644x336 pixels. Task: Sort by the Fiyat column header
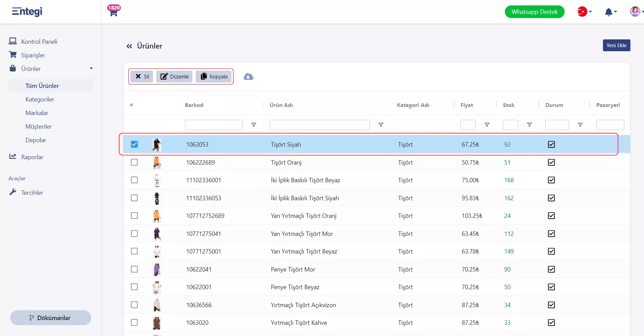pos(467,105)
